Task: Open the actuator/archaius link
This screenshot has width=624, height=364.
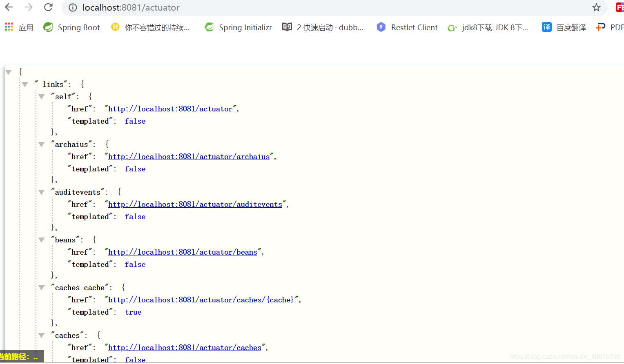Action: click(189, 157)
